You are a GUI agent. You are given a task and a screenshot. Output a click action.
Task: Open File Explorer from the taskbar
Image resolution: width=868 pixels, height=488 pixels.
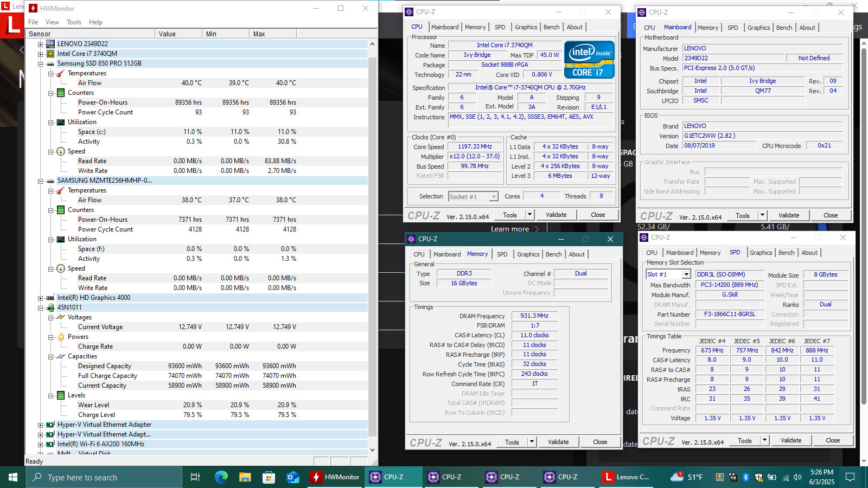[245, 477]
